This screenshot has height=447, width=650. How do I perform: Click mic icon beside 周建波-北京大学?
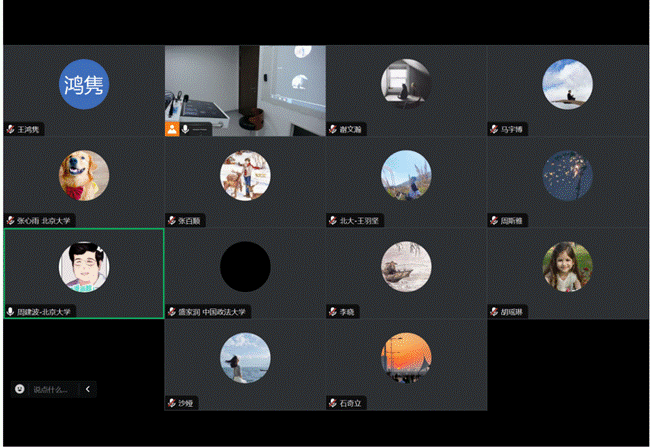(11, 312)
